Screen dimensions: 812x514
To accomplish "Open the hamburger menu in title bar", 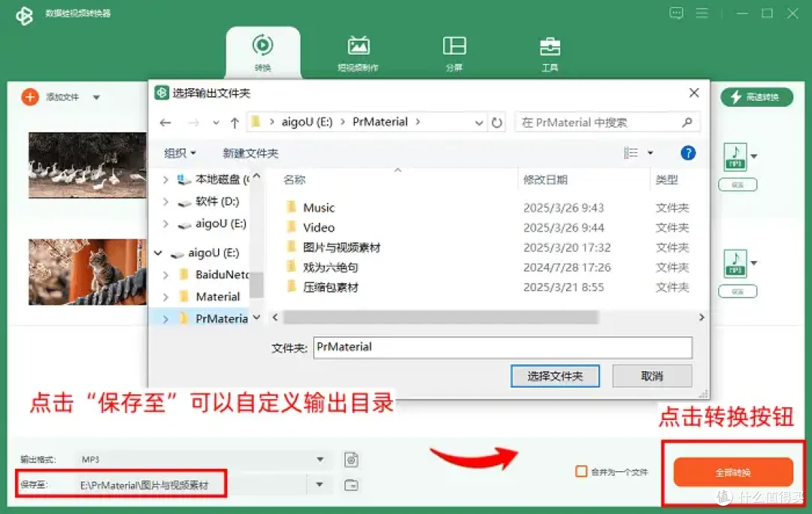I will (701, 13).
